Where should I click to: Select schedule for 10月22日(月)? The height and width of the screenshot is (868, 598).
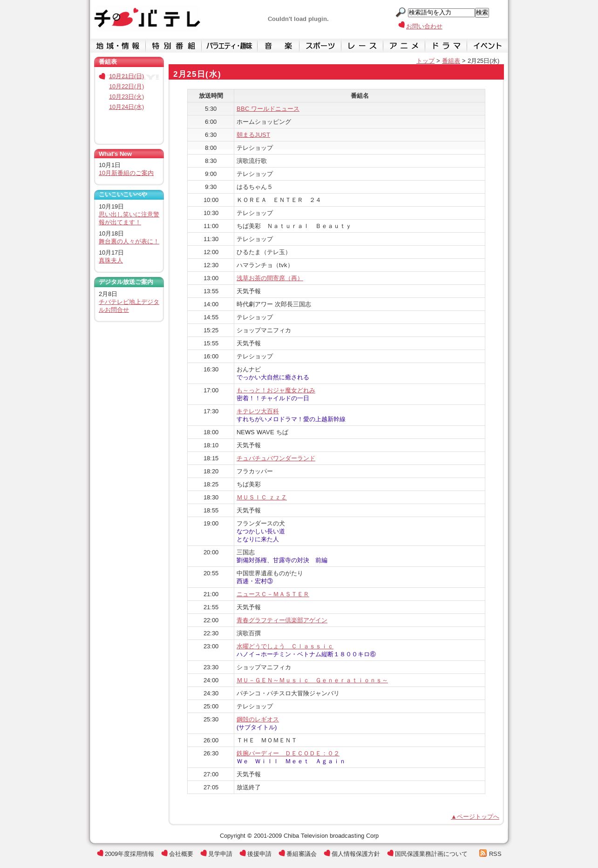click(x=126, y=87)
